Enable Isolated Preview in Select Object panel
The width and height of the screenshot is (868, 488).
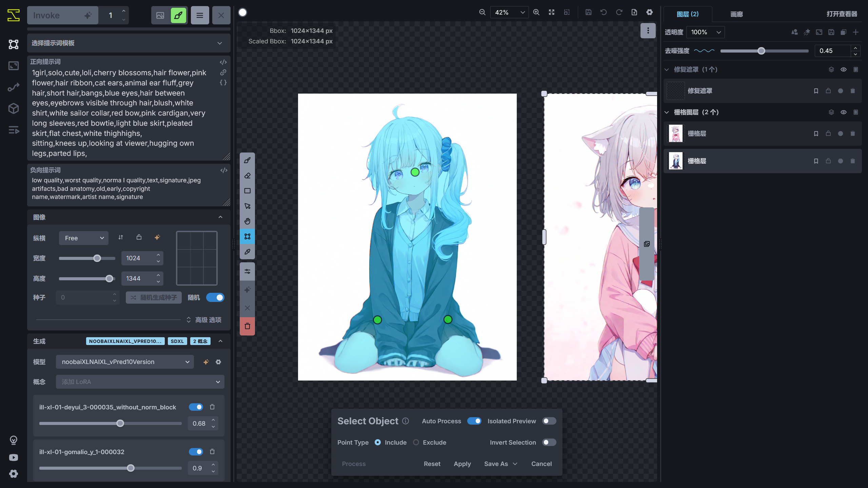click(x=549, y=421)
